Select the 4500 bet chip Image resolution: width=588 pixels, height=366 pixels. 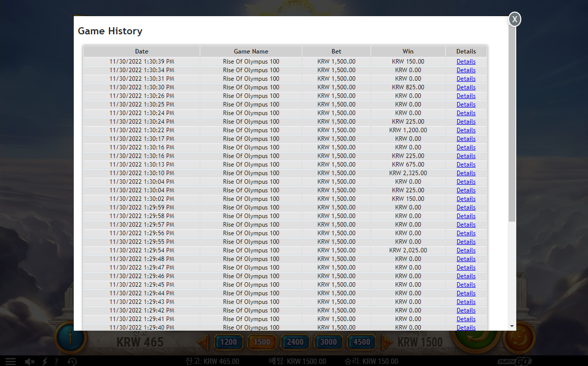(362, 342)
